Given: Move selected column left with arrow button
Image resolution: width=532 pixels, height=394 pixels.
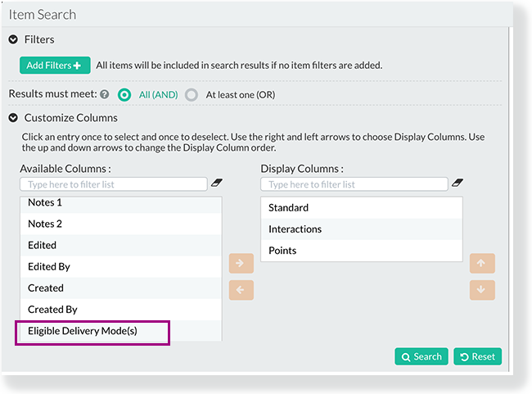Looking at the screenshot, I should (x=241, y=290).
